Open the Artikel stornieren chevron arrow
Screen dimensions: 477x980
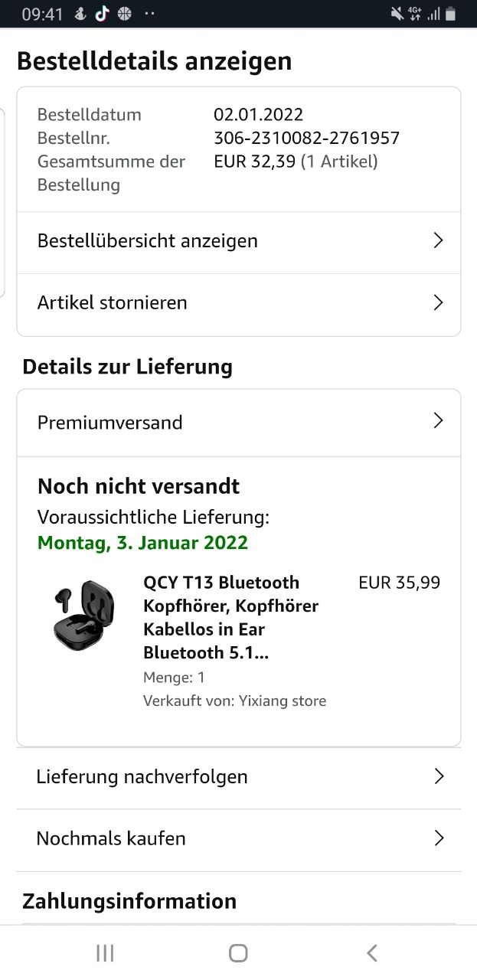(x=438, y=302)
